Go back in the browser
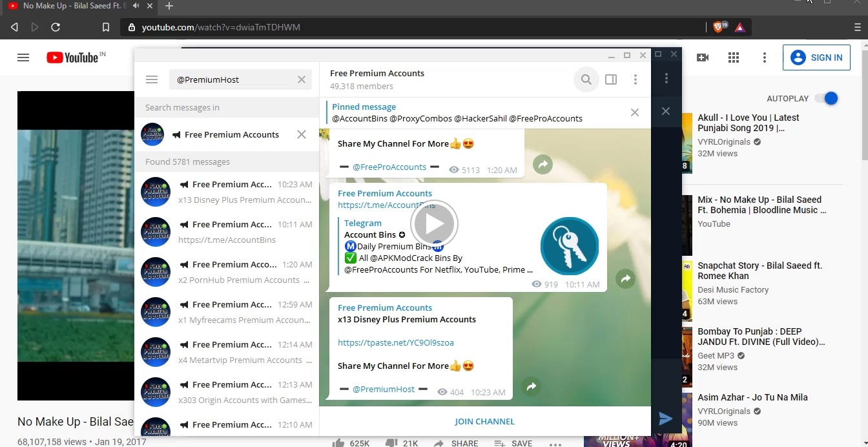The height and width of the screenshot is (447, 868). (14, 27)
